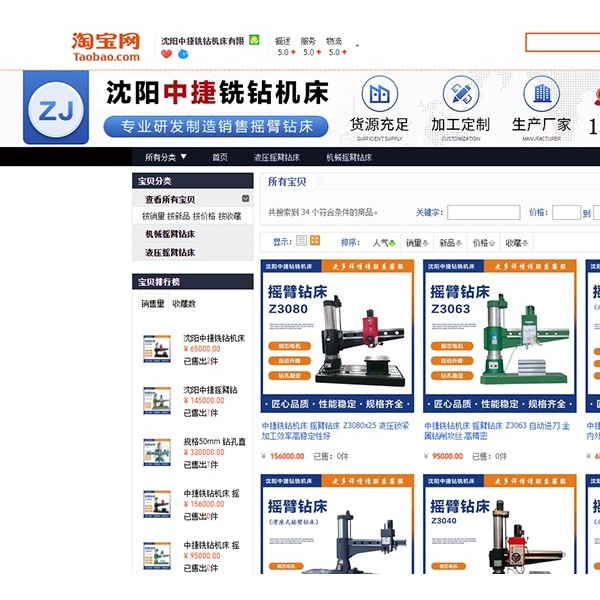
Task: Open ranking thumbnail priced ¥156000.00
Action: coord(157,504)
